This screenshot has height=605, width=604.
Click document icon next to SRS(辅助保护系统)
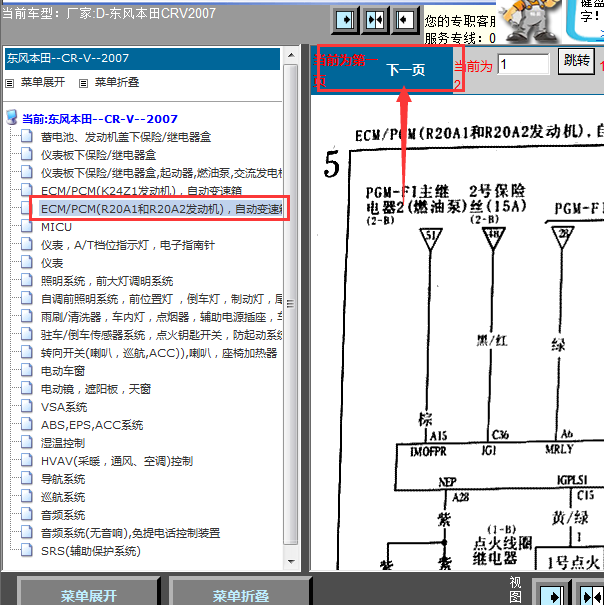pyautogui.click(x=27, y=550)
